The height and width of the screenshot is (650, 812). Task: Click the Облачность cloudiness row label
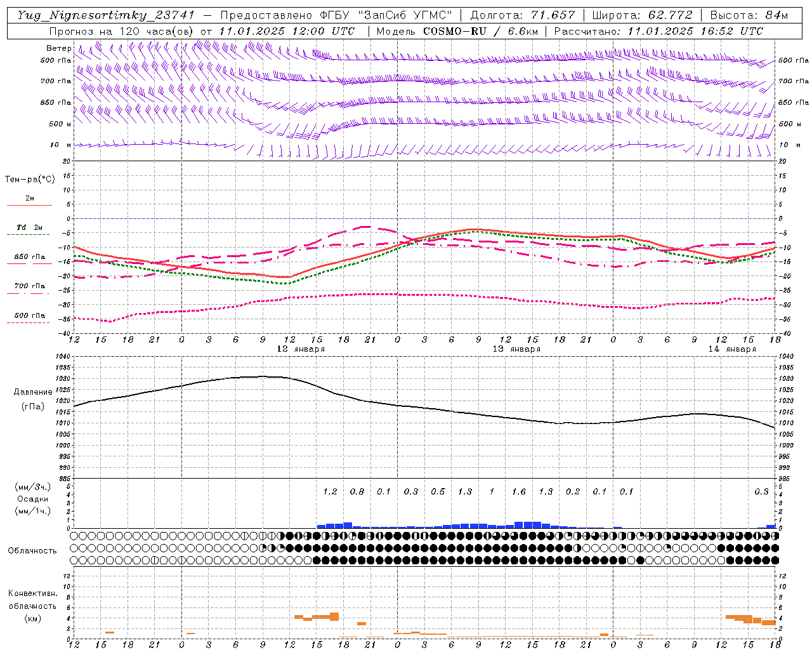coord(32,550)
